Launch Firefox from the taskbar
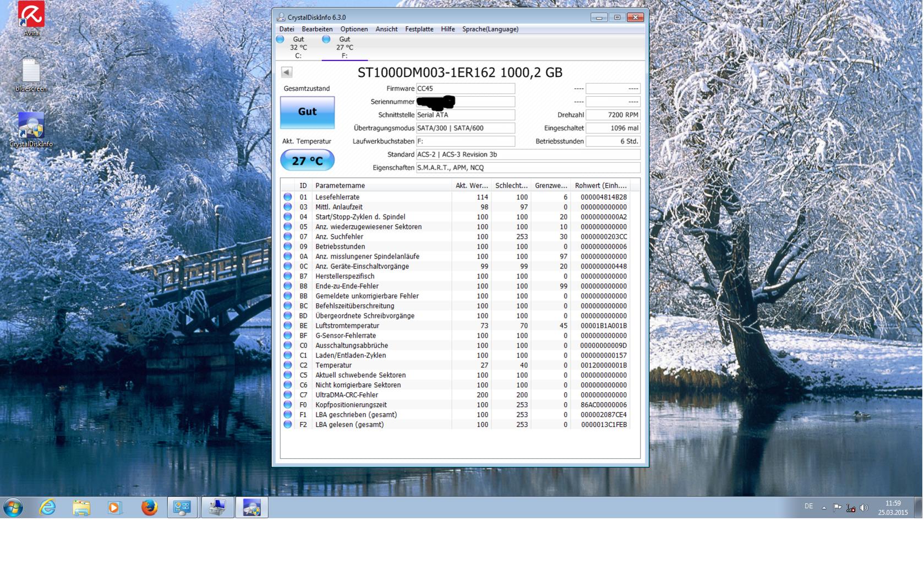924x577 pixels. click(x=149, y=507)
